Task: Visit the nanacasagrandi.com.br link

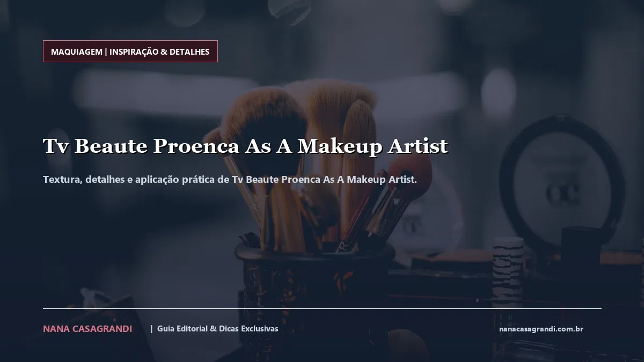Action: click(541, 329)
